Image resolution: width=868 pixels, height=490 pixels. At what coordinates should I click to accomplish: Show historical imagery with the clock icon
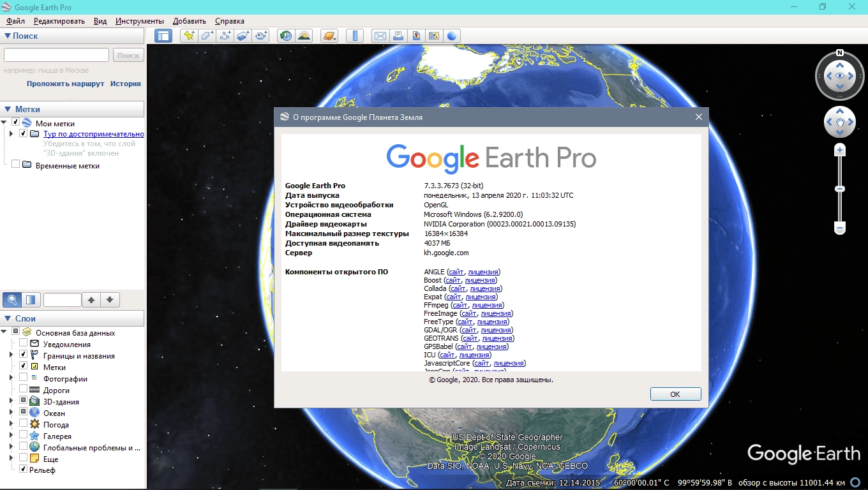pyautogui.click(x=286, y=36)
